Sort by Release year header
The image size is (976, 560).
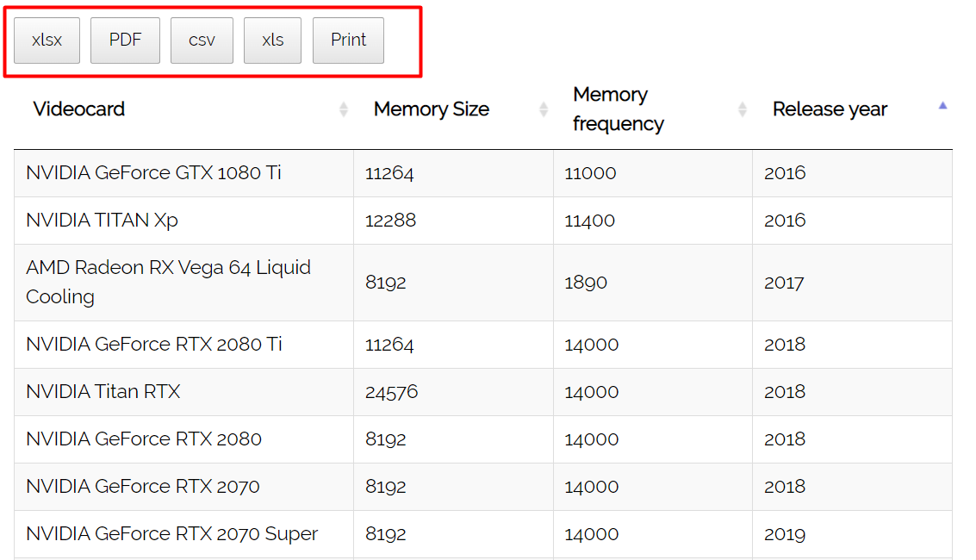pyautogui.click(x=830, y=109)
